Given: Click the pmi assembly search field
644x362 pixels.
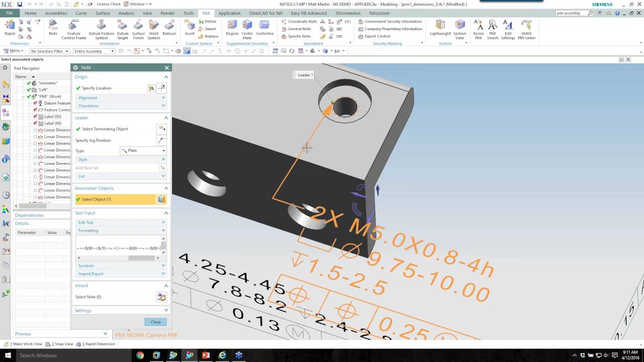Looking at the screenshot, I should pyautogui.click(x=572, y=13).
